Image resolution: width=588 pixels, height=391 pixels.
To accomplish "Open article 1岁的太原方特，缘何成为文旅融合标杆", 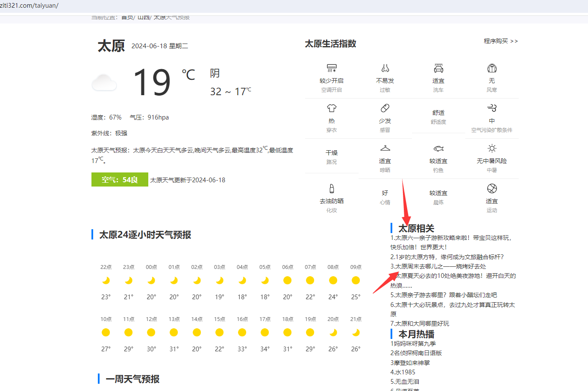I will click(x=447, y=257).
